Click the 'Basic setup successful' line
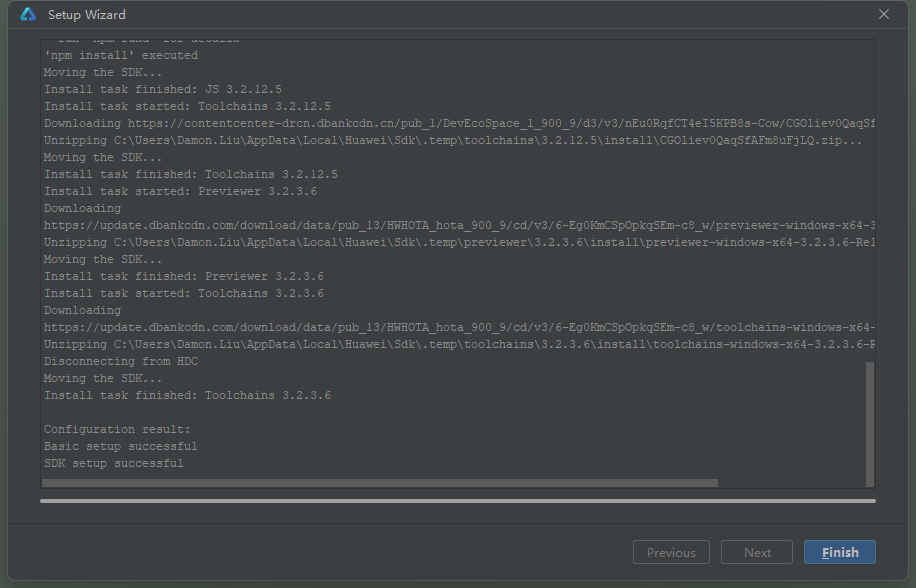Screen dimensions: 916x588 tap(121, 446)
